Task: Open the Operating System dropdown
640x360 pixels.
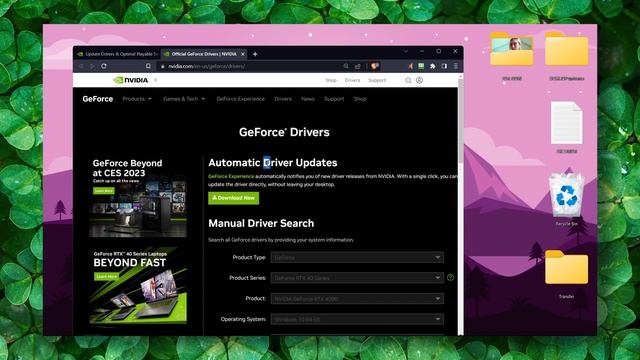Action: [x=357, y=319]
